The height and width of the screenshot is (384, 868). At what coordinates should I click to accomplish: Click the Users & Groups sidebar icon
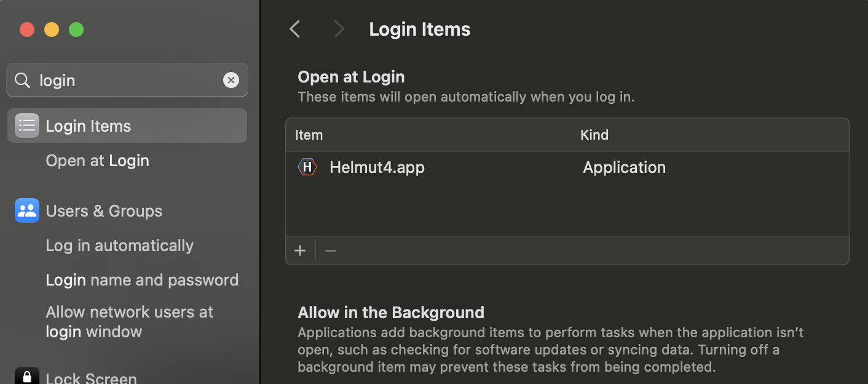[x=27, y=211]
